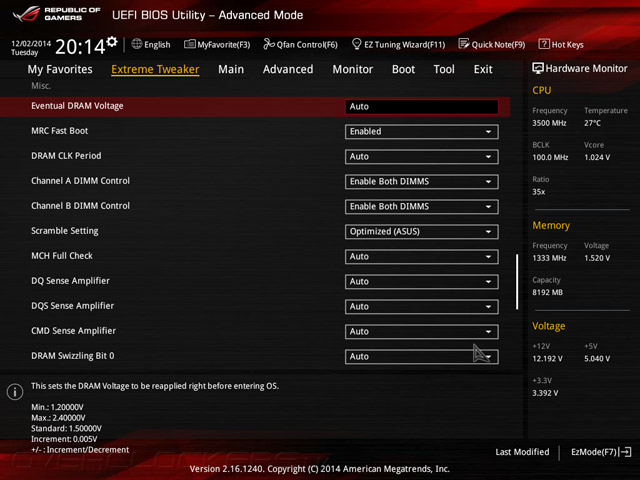Image resolution: width=640 pixels, height=480 pixels.
Task: Click the memory frequency 1333 MHz
Action: click(549, 258)
